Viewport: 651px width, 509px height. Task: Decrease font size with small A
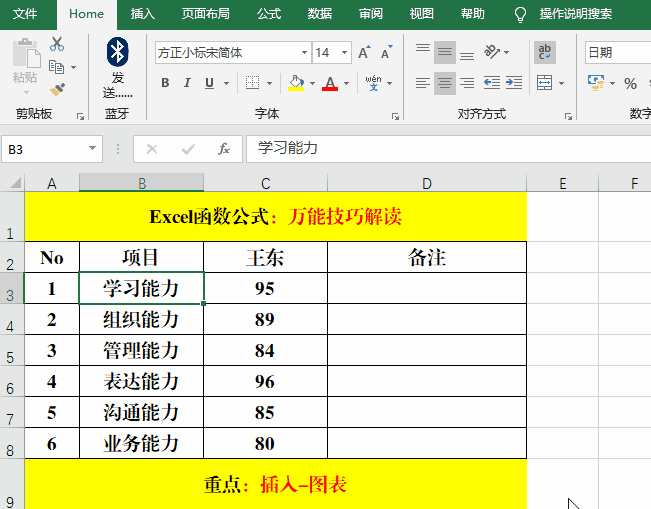(x=386, y=52)
